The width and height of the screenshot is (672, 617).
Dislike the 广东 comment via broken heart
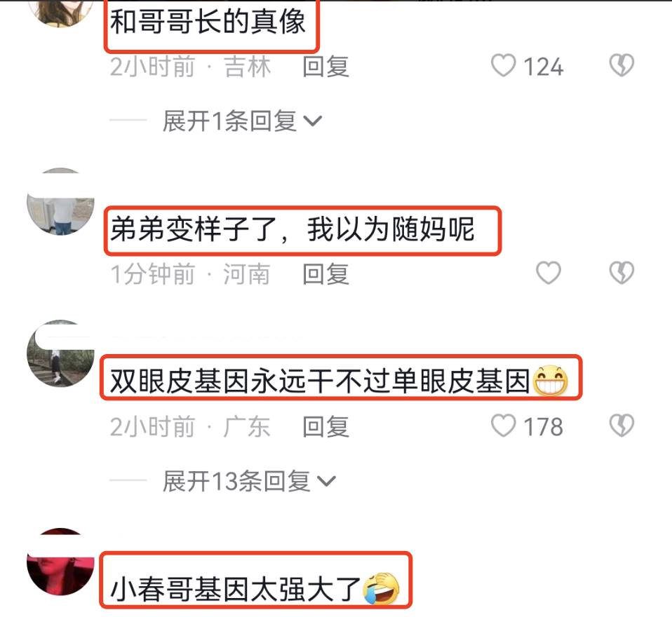click(x=621, y=426)
